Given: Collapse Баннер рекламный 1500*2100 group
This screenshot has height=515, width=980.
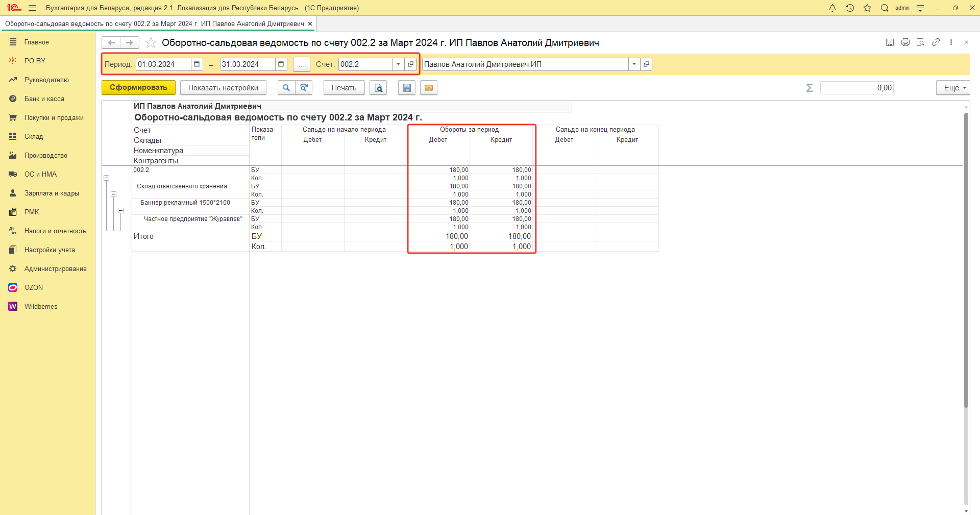Looking at the screenshot, I should click(121, 211).
